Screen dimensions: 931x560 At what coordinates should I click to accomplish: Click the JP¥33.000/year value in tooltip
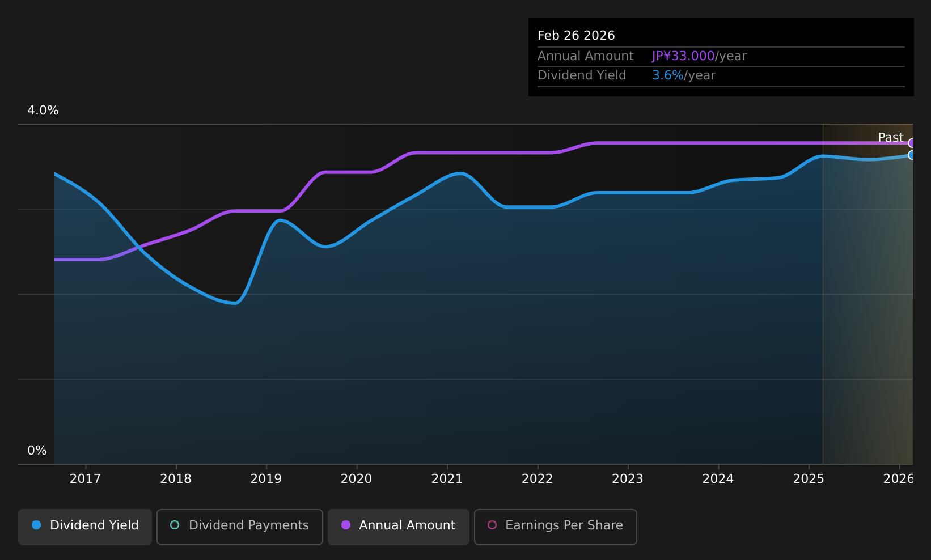(x=699, y=56)
